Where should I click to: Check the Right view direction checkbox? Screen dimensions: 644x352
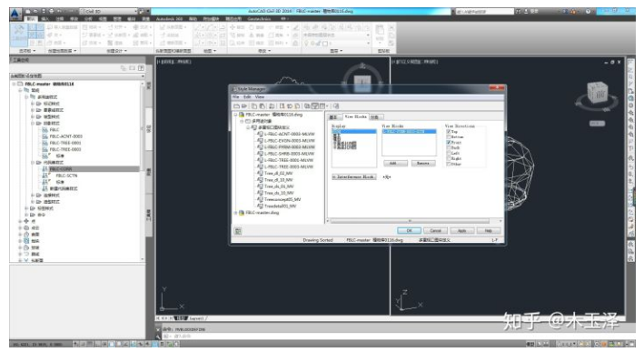(449, 158)
